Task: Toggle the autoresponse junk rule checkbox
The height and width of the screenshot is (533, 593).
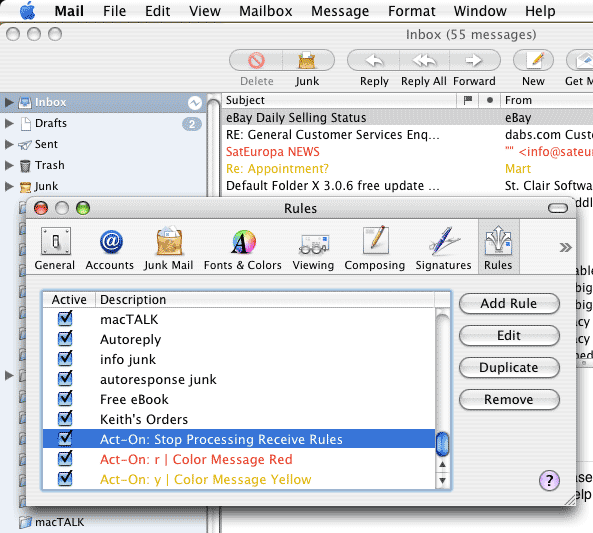Action: (x=65, y=379)
